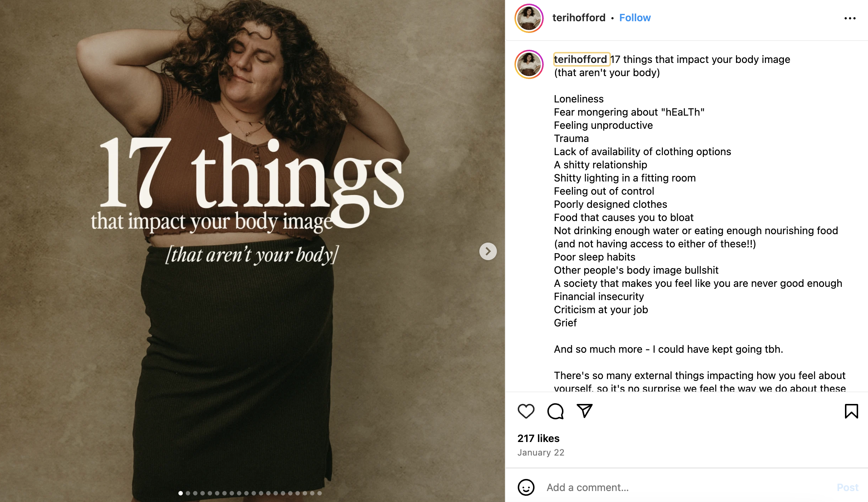Save post with bookmark icon
Screen dimensions: 868x502
click(851, 411)
